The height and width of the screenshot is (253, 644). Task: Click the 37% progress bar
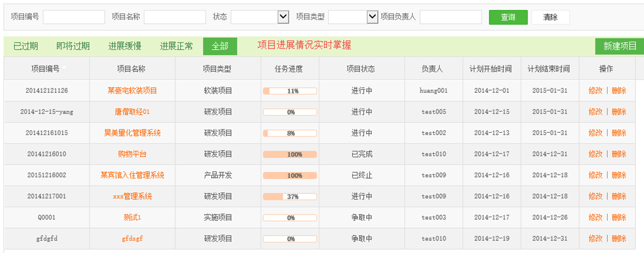click(290, 196)
